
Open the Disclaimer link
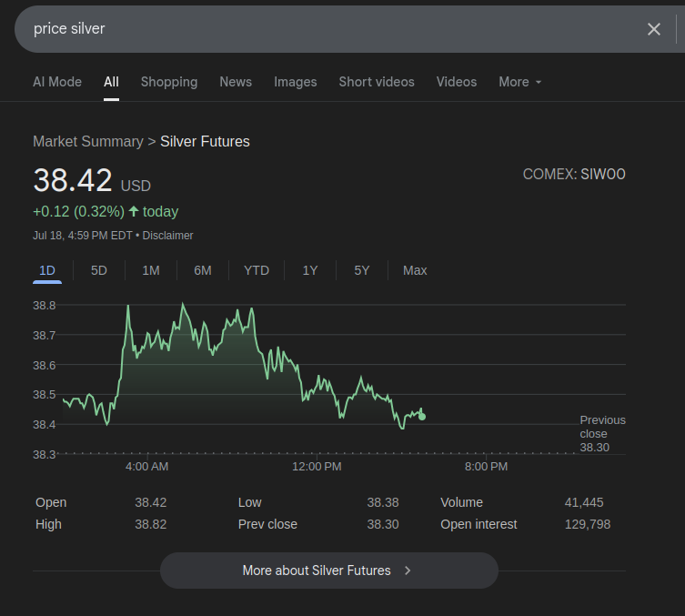[167, 236]
